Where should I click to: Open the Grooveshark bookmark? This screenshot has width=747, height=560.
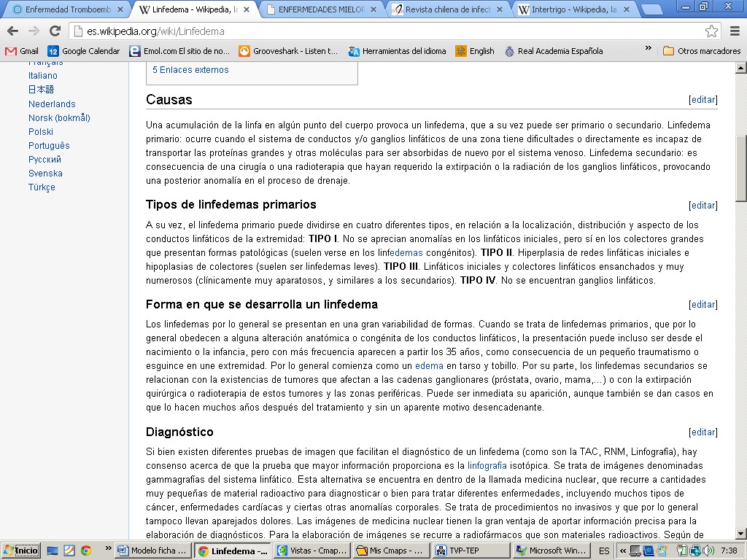click(x=288, y=51)
